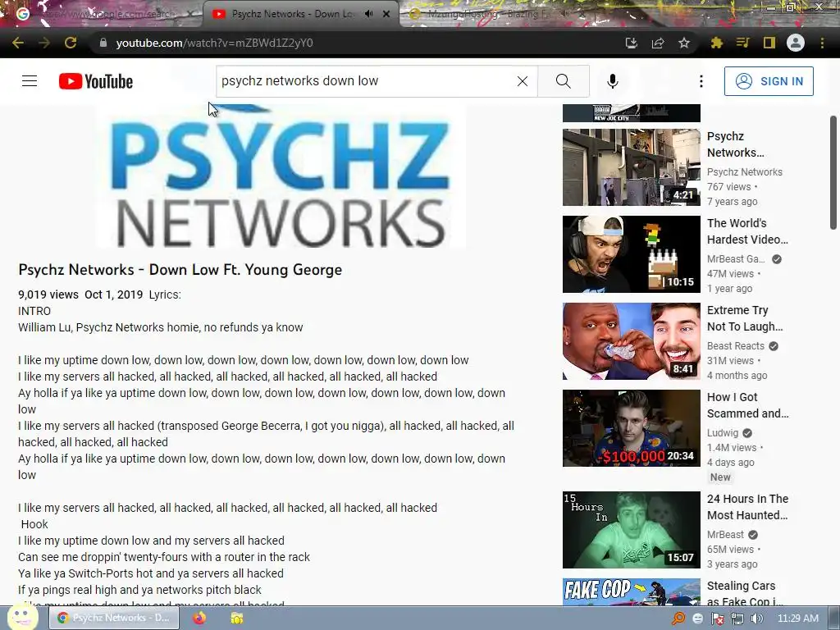Click the SIGN IN button
The height and width of the screenshot is (630, 840).
point(769,81)
